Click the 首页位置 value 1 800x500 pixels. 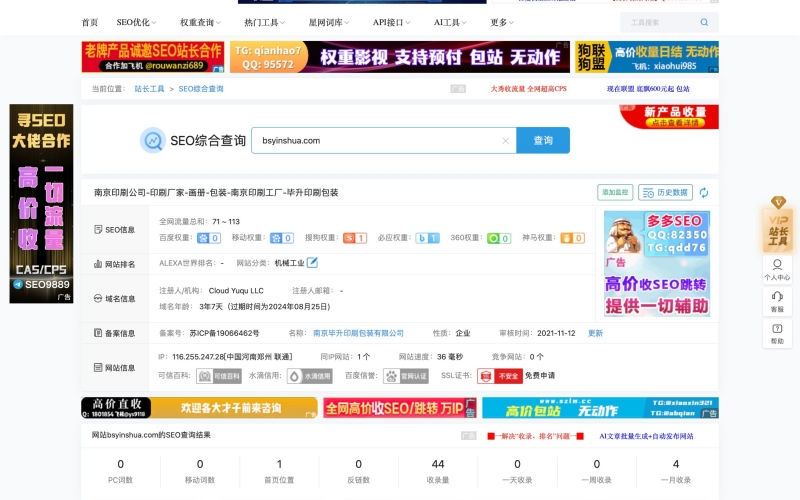coord(279,464)
